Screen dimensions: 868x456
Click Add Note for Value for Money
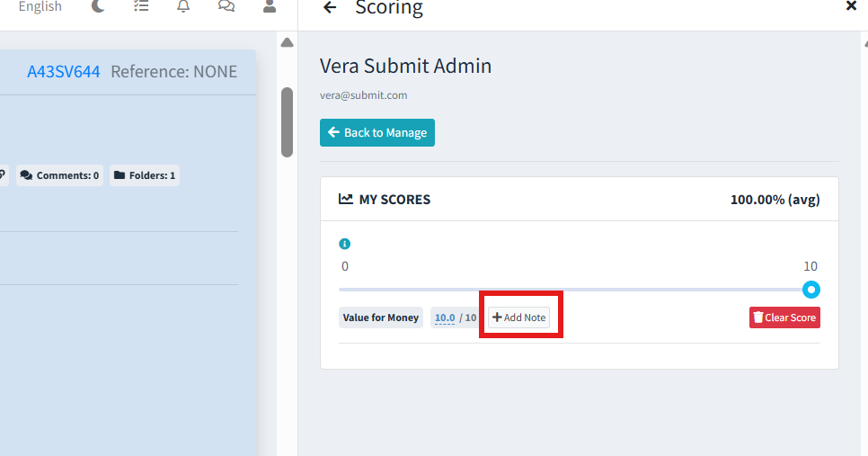tap(519, 317)
